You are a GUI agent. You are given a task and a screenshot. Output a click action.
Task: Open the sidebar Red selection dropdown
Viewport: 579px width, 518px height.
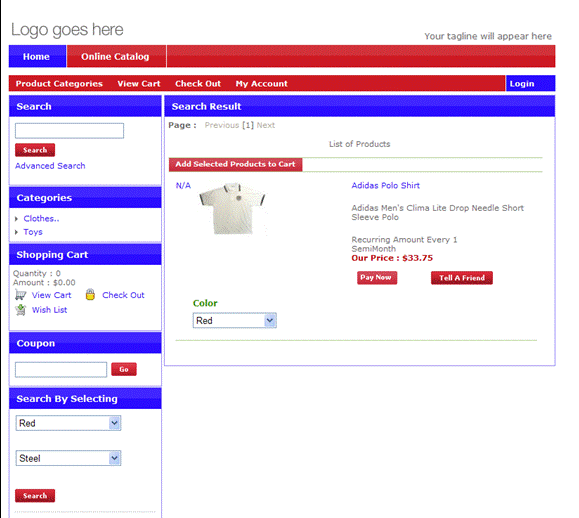click(68, 423)
